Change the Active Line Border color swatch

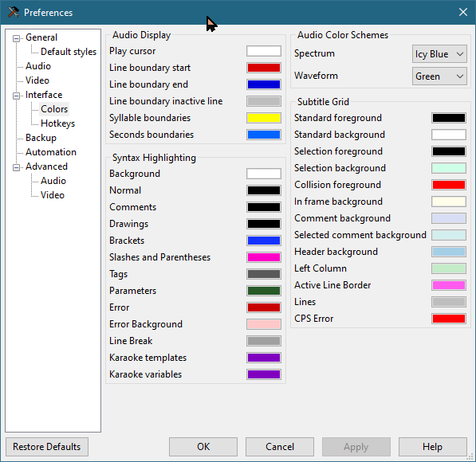pyautogui.click(x=449, y=285)
